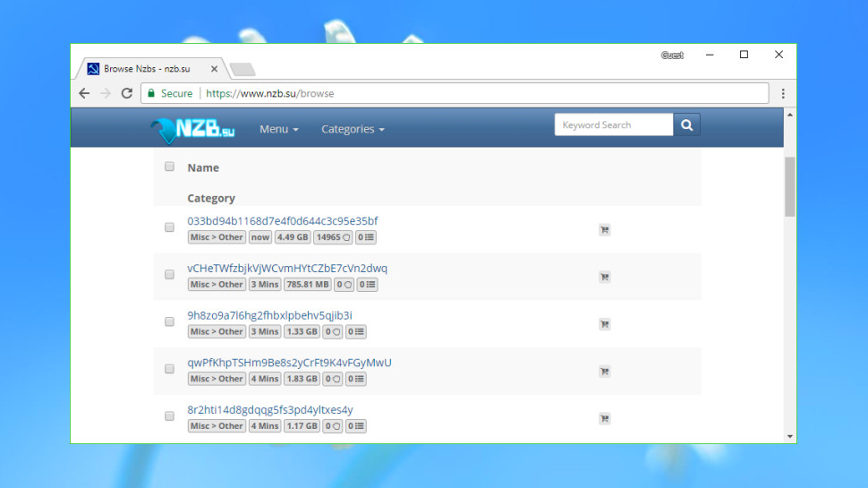
Task: Click Misc > Other badge of 8r2hti14 row
Action: tap(217, 425)
